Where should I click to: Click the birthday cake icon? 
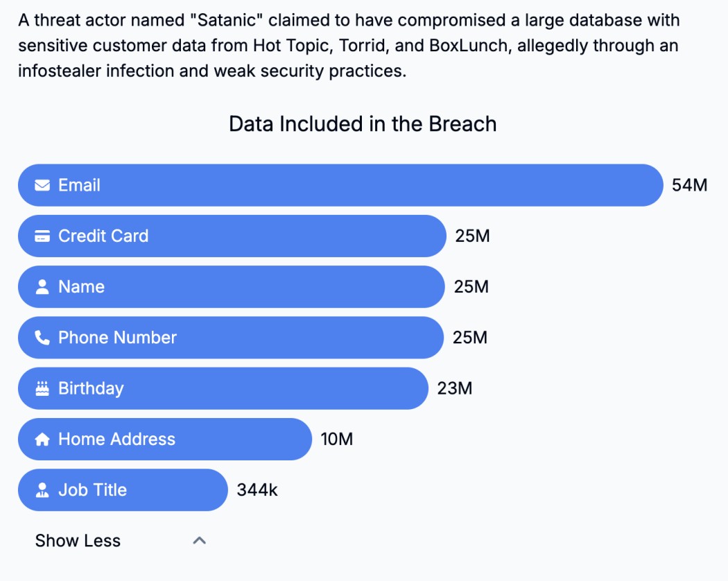[x=42, y=388]
